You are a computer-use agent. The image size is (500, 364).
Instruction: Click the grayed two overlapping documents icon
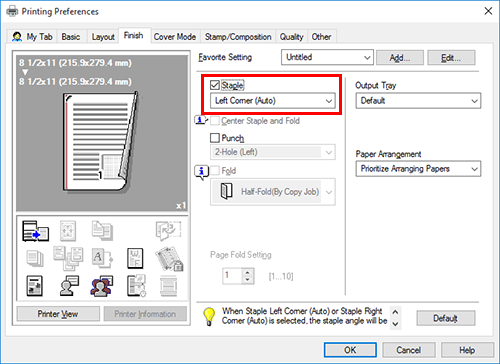click(102, 231)
